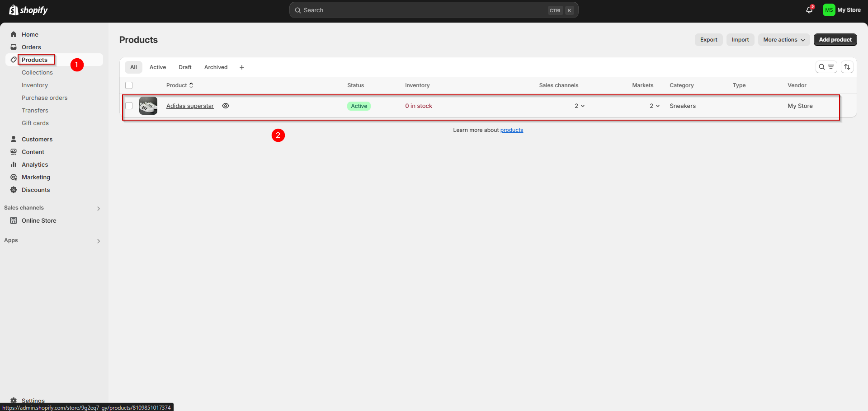Open search and filter products button
Screen dimensions: 868x411
(826, 67)
